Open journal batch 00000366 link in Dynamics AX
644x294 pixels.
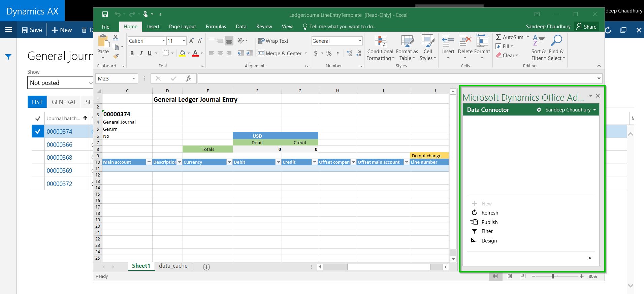pos(59,145)
